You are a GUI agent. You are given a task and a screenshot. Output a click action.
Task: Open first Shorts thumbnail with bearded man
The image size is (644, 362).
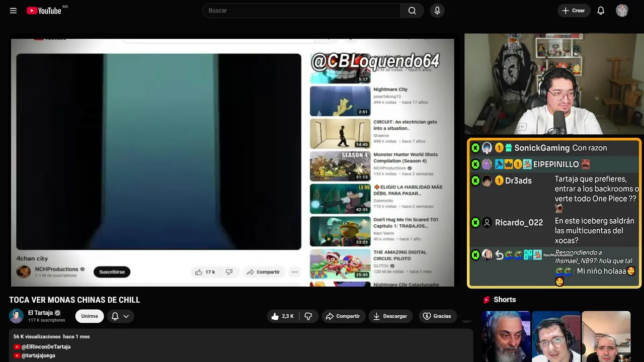point(506,336)
